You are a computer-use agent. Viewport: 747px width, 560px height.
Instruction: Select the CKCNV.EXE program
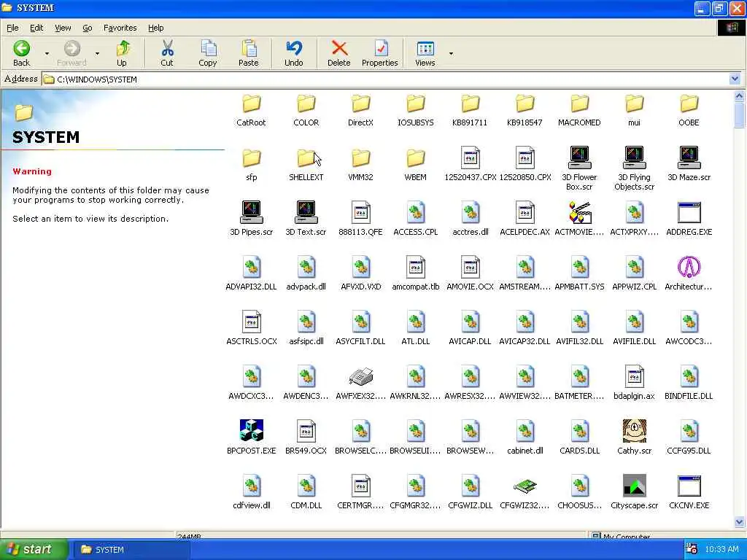coord(689,492)
